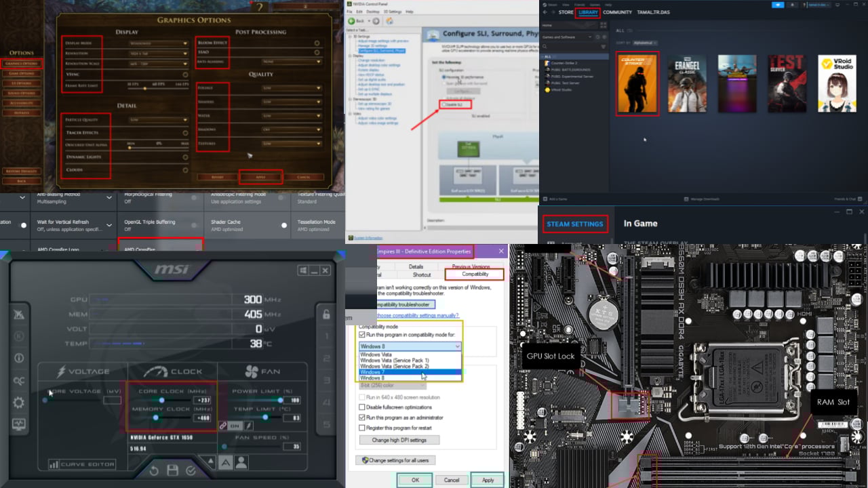Click the Windows startup icon in Afterburner

(302, 270)
